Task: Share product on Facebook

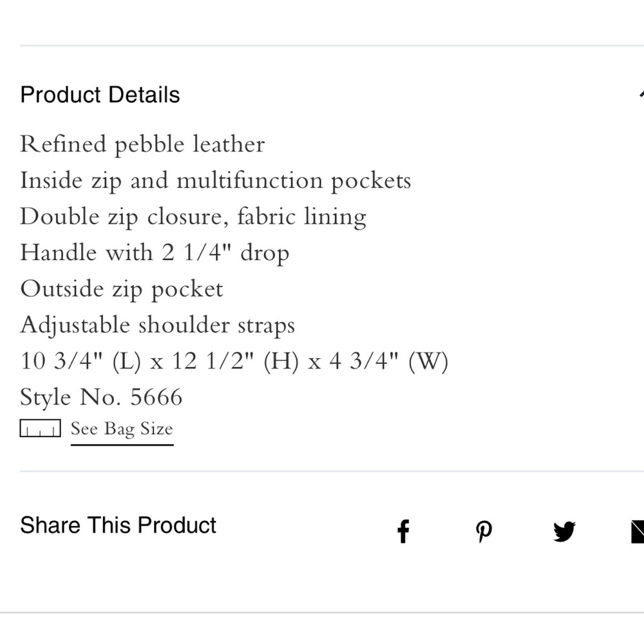Action: click(403, 532)
